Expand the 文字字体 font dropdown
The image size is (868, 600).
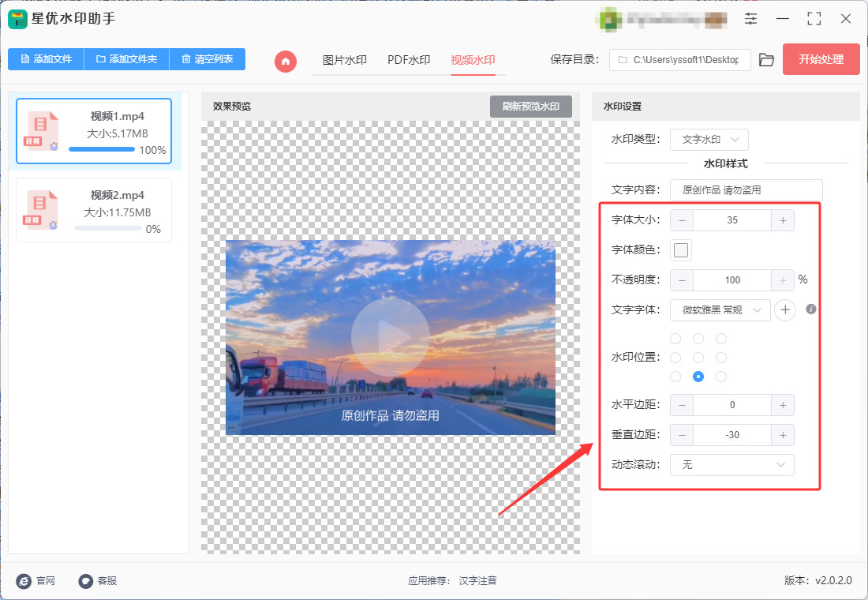pos(720,309)
